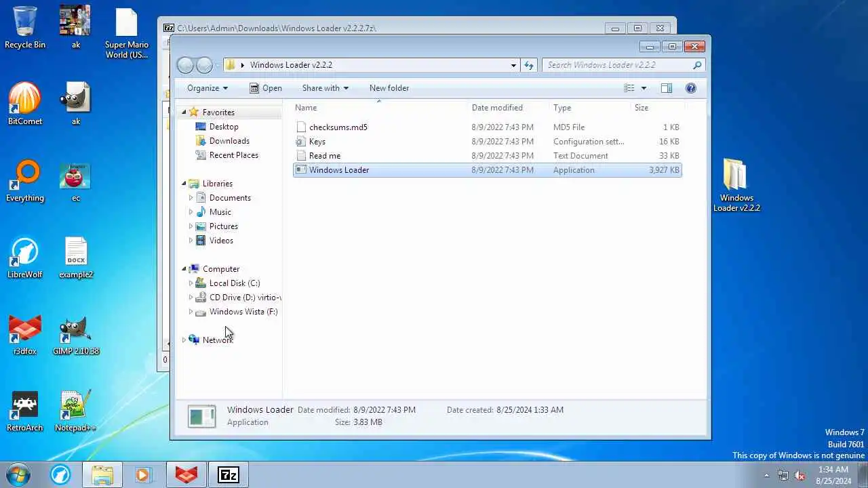The image size is (868, 488).
Task: Open the Notepad++ desktop shortcut
Action: (76, 410)
